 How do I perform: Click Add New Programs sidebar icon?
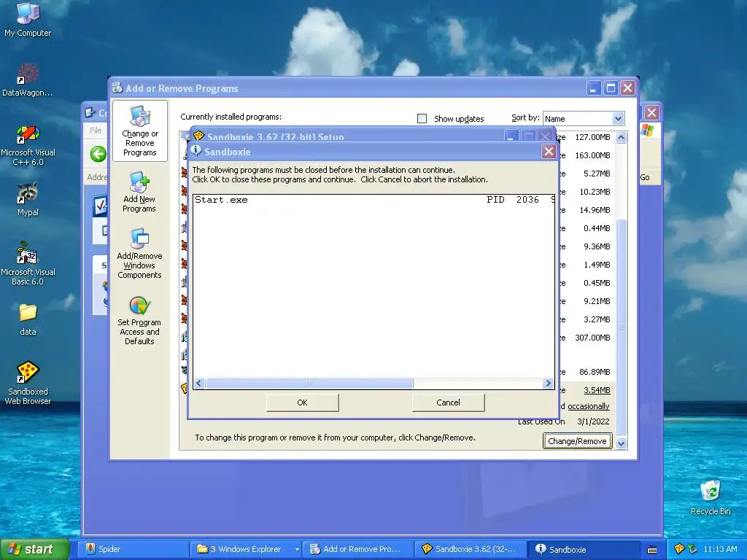139,192
